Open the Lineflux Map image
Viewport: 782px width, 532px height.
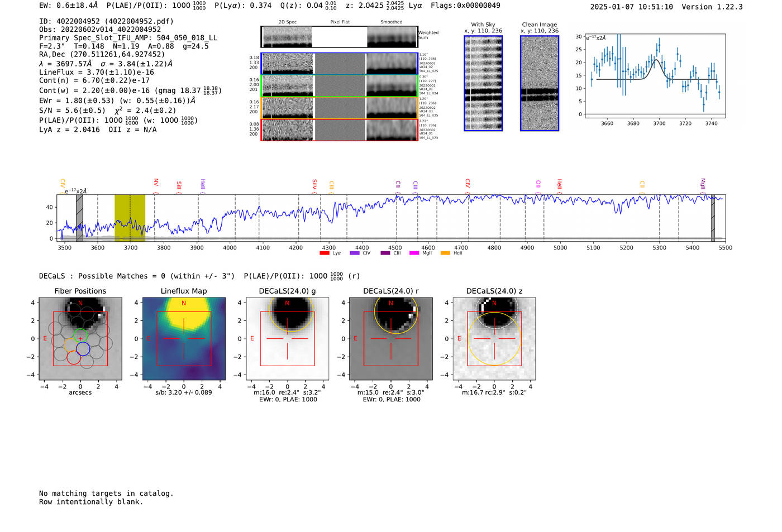(x=184, y=339)
